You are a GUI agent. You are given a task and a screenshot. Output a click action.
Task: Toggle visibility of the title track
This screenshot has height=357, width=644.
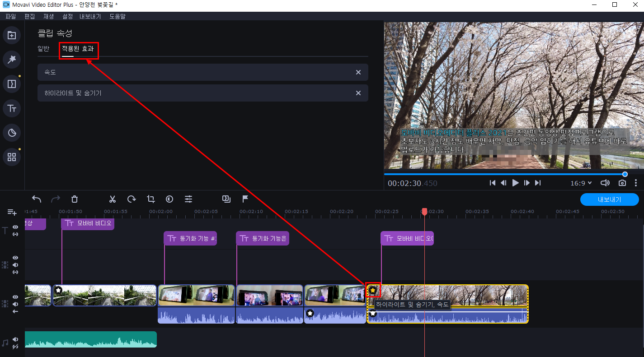tap(15, 227)
